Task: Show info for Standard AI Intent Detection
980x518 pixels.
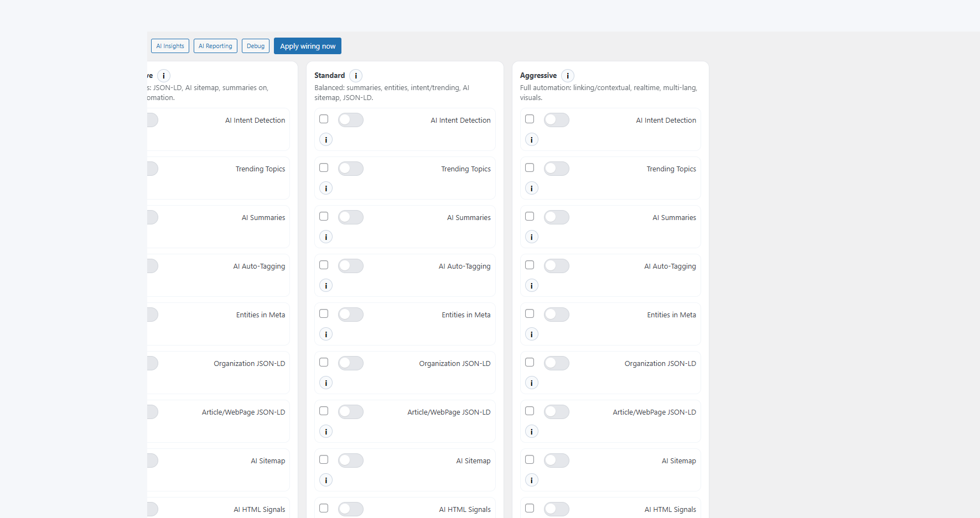Action: (326, 140)
